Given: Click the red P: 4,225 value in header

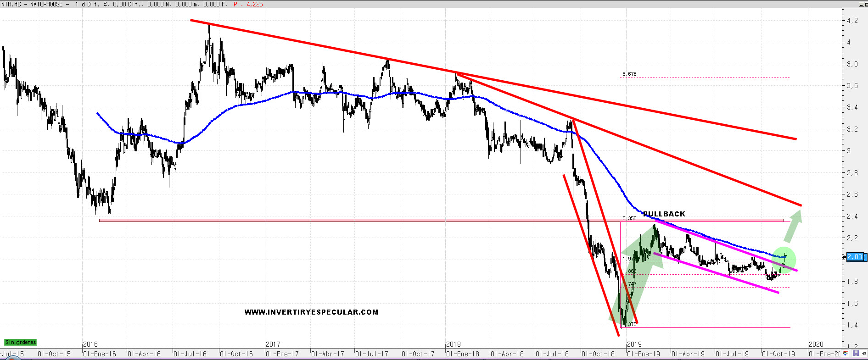Looking at the screenshot, I should click(x=248, y=4).
